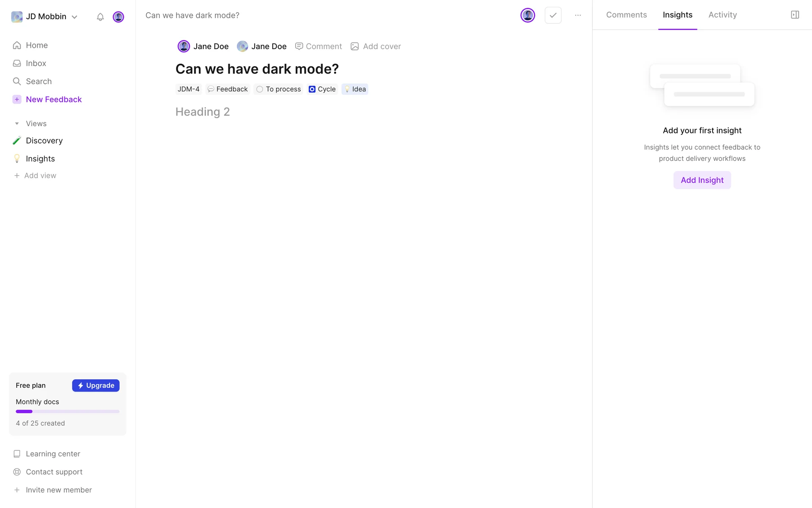The image size is (812, 508).
Task: Click the Add cover image icon
Action: 354,47
